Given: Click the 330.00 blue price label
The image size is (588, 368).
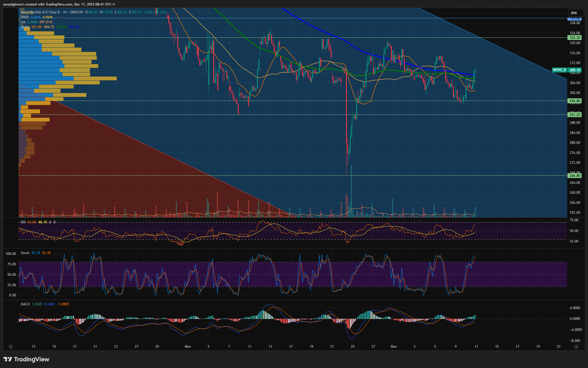Looking at the screenshot, I should click(575, 18).
